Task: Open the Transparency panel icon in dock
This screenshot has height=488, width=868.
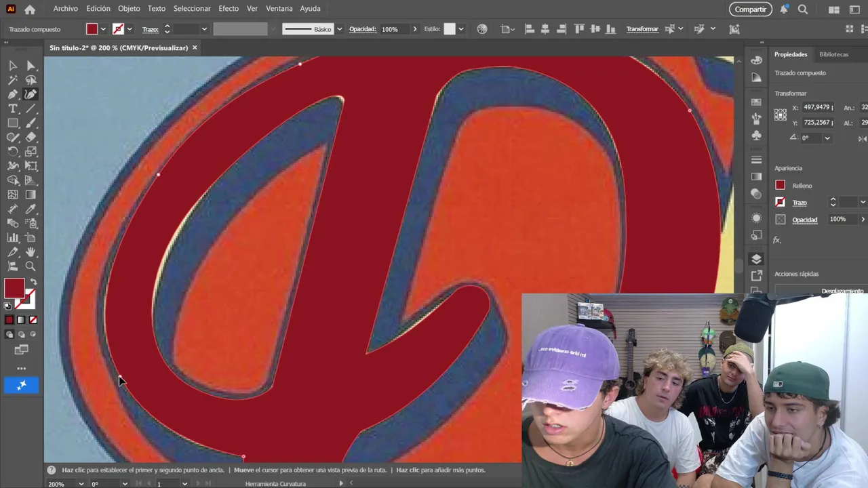Action: coord(757,192)
